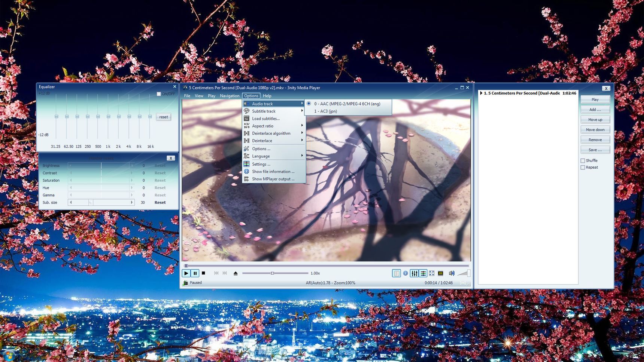Click the Load subtitles icon
The height and width of the screenshot is (362, 644).
click(x=246, y=118)
